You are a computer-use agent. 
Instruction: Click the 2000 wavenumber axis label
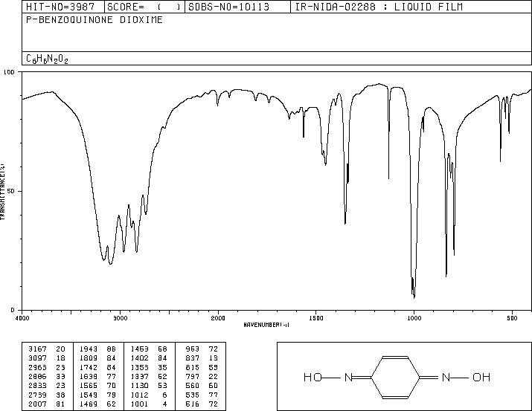tap(218, 318)
